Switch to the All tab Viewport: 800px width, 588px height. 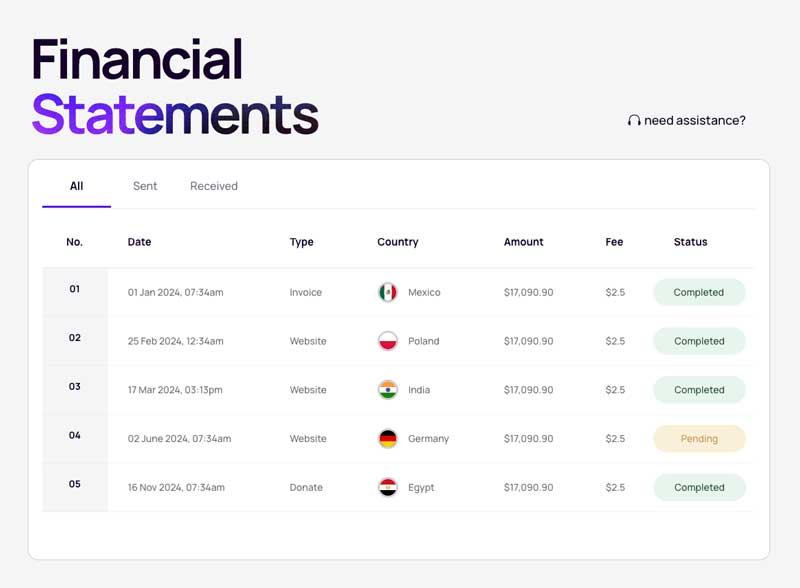77,186
